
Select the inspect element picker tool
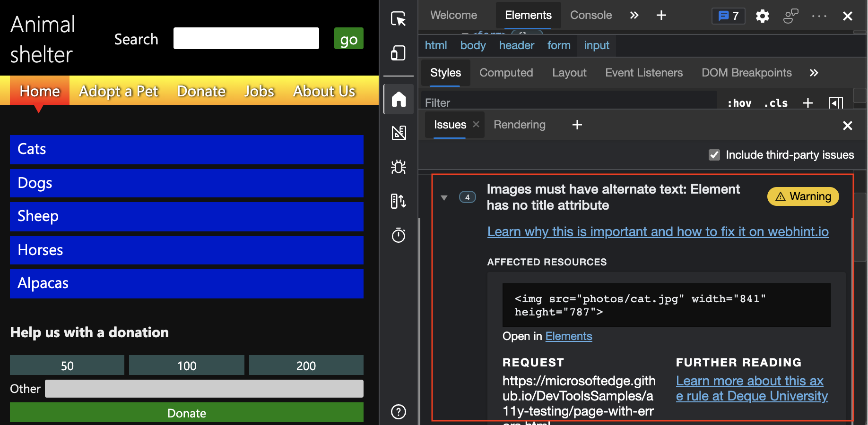point(399,19)
